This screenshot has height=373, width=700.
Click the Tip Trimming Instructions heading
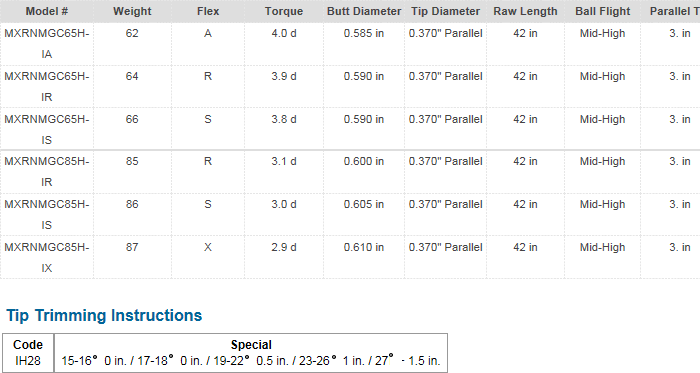pos(104,315)
